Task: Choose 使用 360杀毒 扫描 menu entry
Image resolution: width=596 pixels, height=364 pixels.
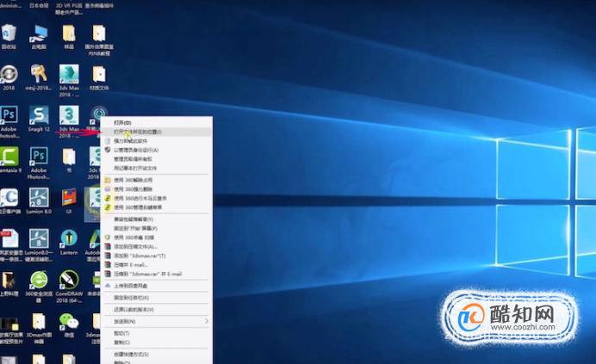Action: [x=156, y=238]
